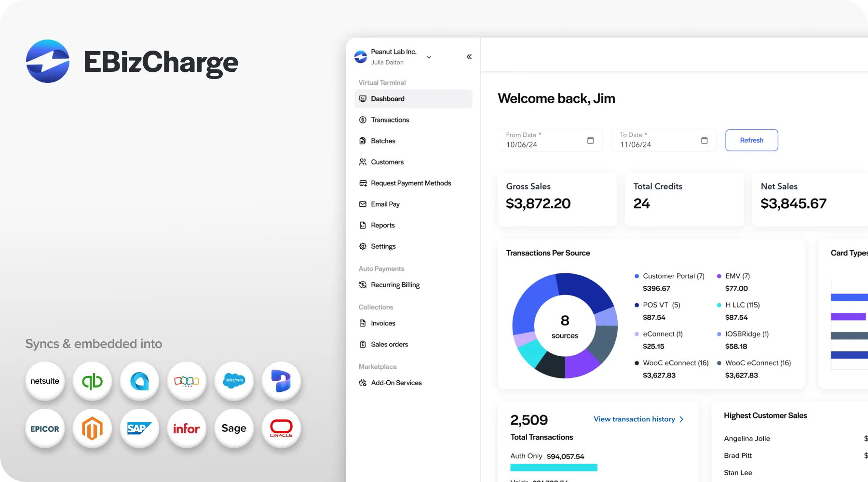Click the 8 sources donut chart center
Image resolution: width=868 pixels, height=482 pixels.
pyautogui.click(x=565, y=326)
